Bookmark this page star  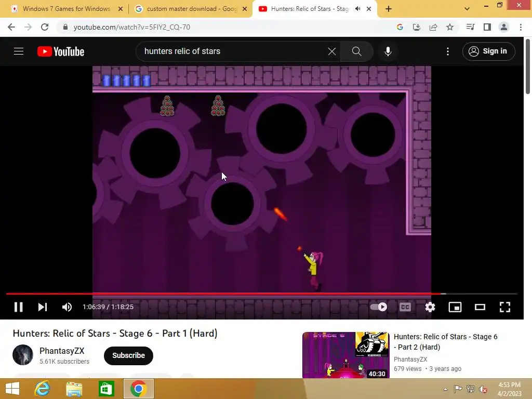point(450,27)
